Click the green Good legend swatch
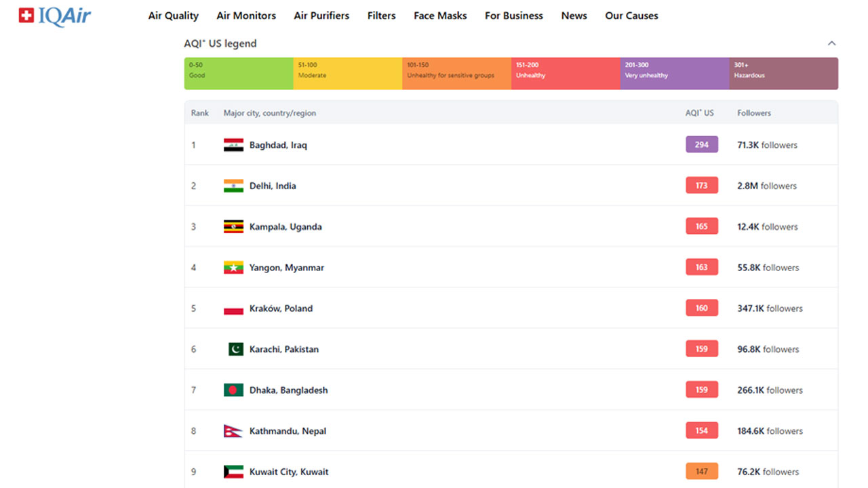 click(x=238, y=73)
